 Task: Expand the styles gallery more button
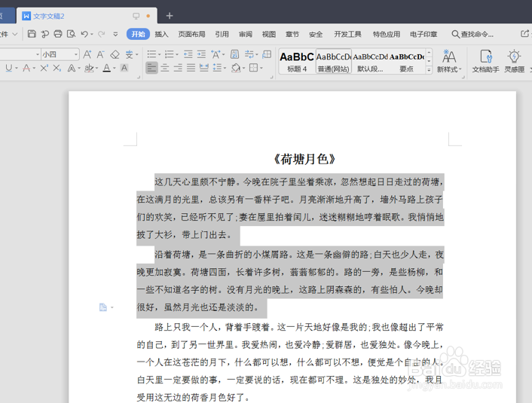click(x=429, y=69)
